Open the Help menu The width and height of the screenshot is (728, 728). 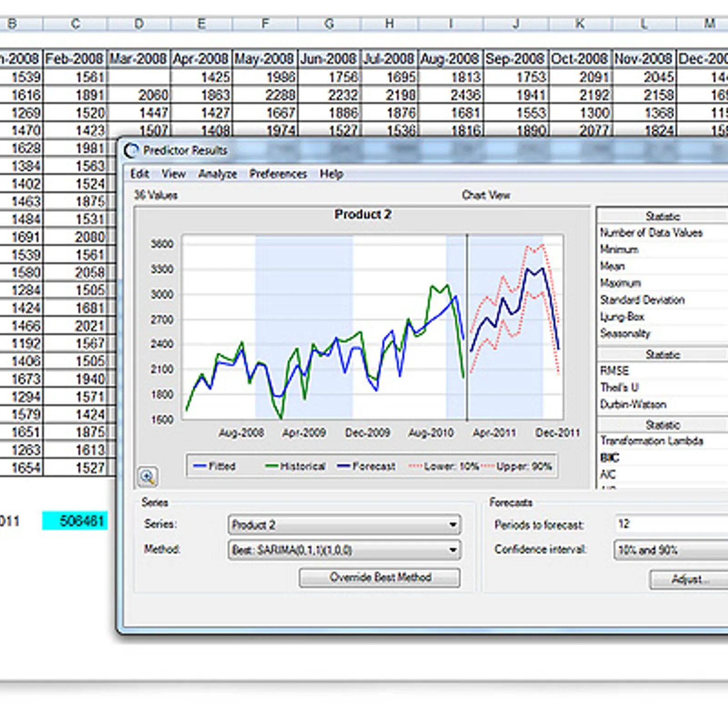(x=331, y=174)
